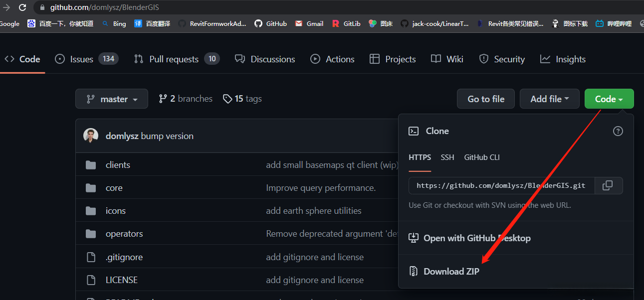Click the tags icon showing 15 tags
Screen dimensions: 644x300
point(227,99)
